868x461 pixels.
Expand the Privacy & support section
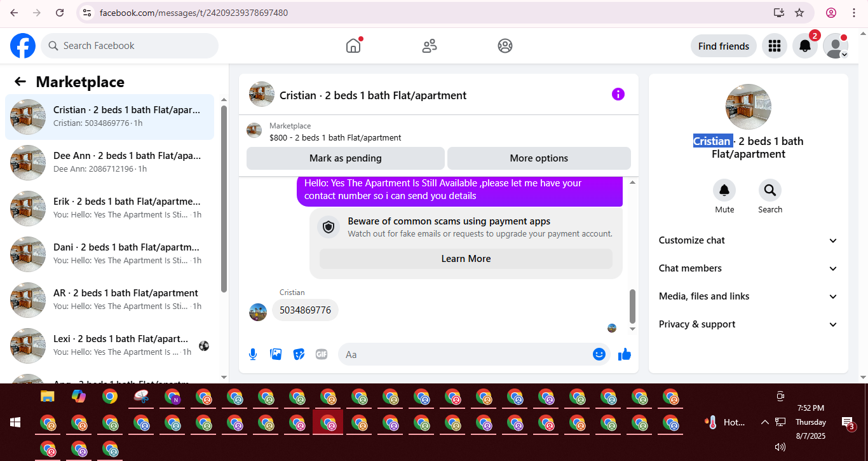[749, 324]
